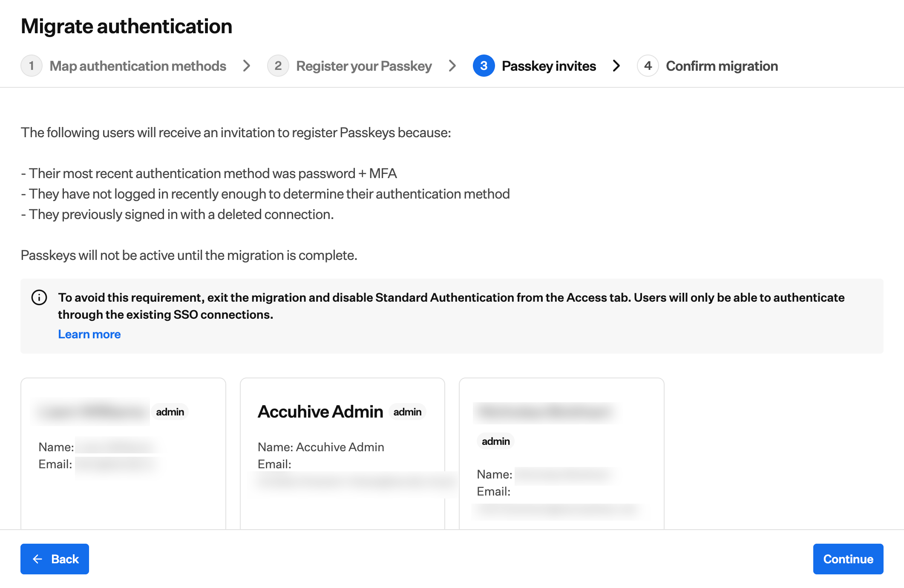Click the admin badge on the first user card
904x588 pixels.
(x=170, y=412)
